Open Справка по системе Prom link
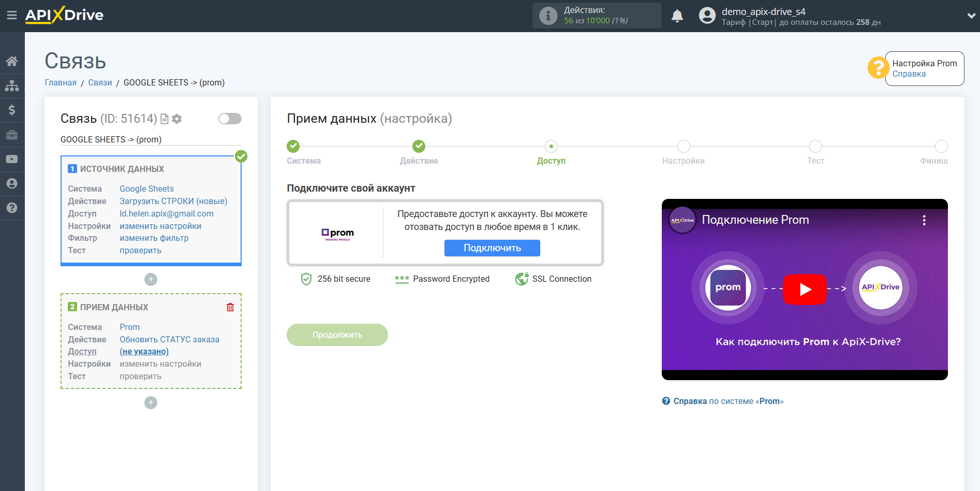Screen dimensions: 980x491 click(x=723, y=401)
